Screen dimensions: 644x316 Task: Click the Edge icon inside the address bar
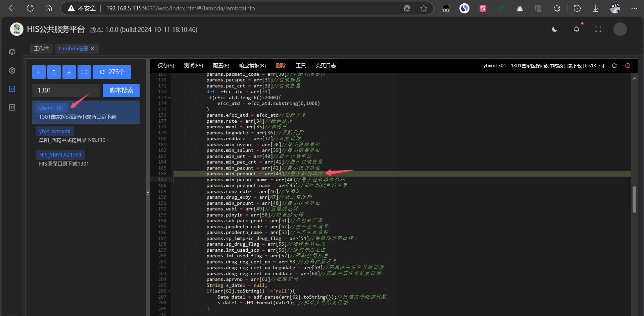(407, 8)
